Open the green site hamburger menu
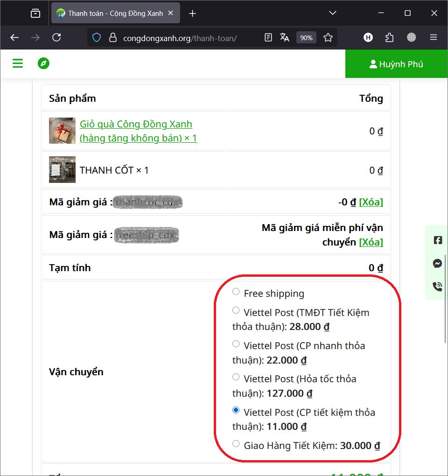The width and height of the screenshot is (448, 476). click(18, 63)
